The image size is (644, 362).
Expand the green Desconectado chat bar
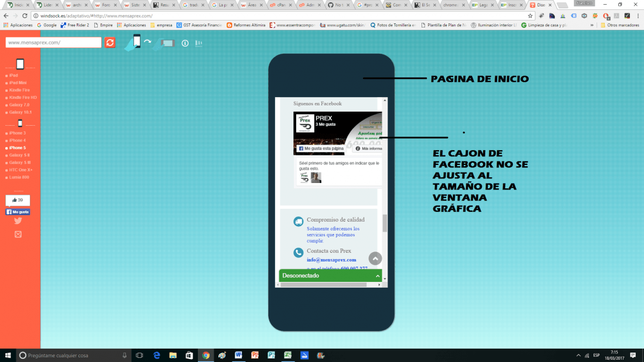pyautogui.click(x=331, y=276)
